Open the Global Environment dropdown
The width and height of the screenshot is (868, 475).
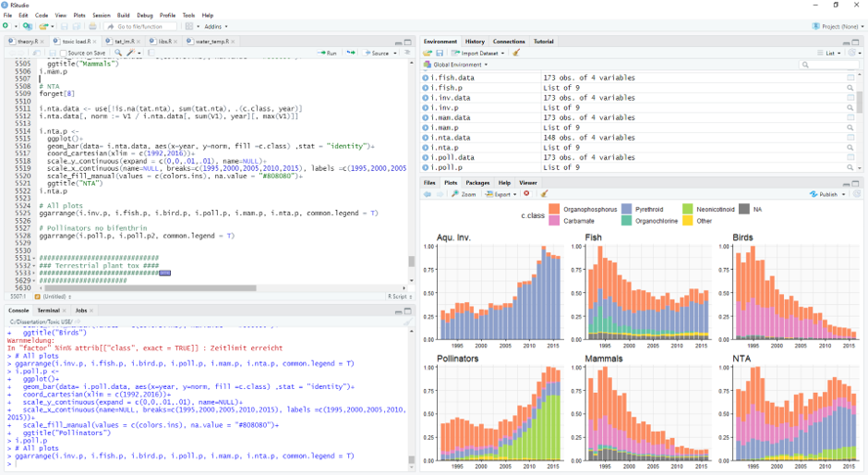click(x=455, y=65)
